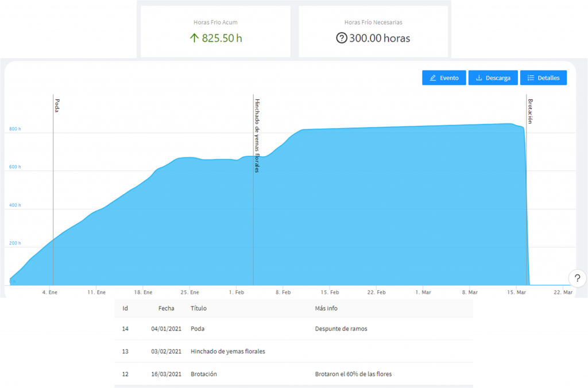This screenshot has width=588, height=388.
Task: Click the Id column header
Action: point(125,308)
